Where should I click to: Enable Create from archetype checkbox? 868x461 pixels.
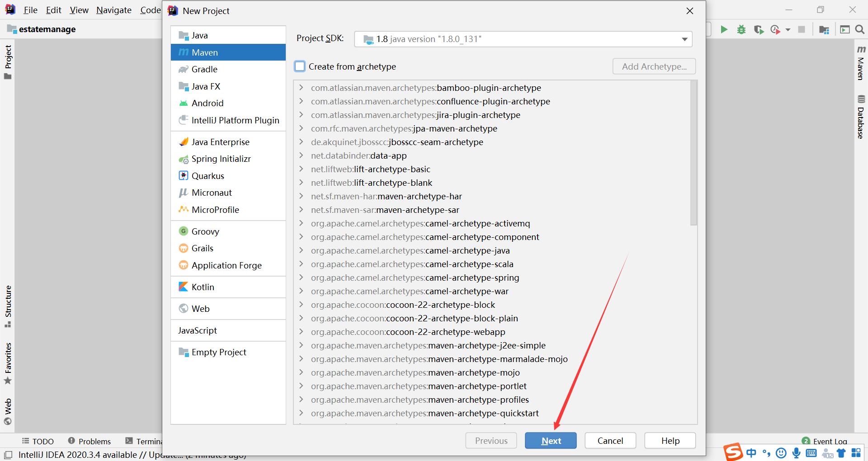coord(300,66)
